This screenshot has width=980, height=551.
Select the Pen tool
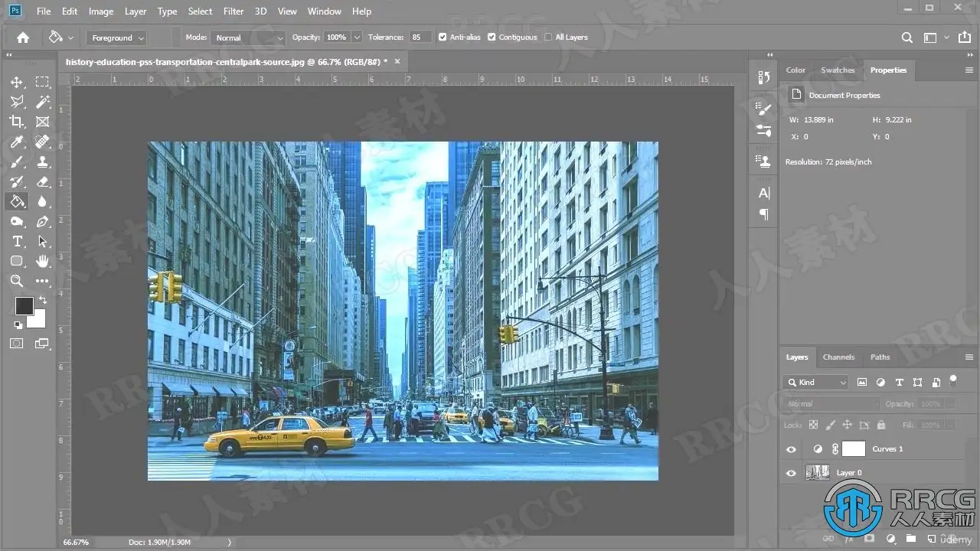coord(43,221)
